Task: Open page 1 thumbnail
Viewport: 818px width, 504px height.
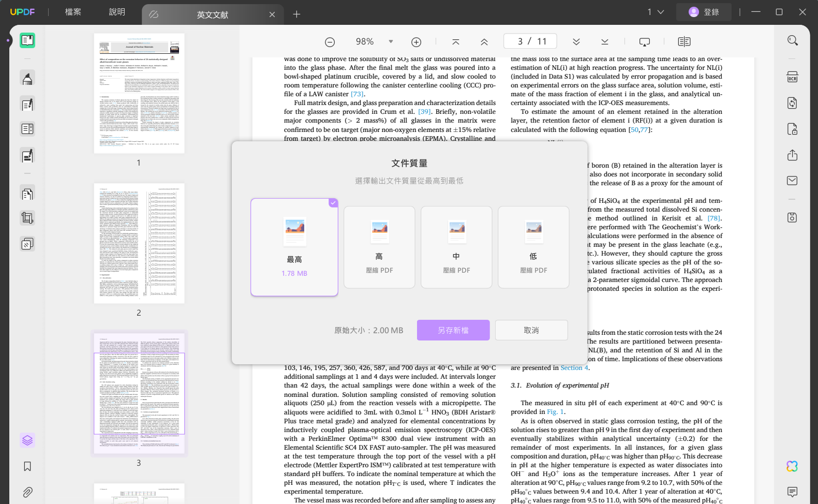Action: (139, 93)
